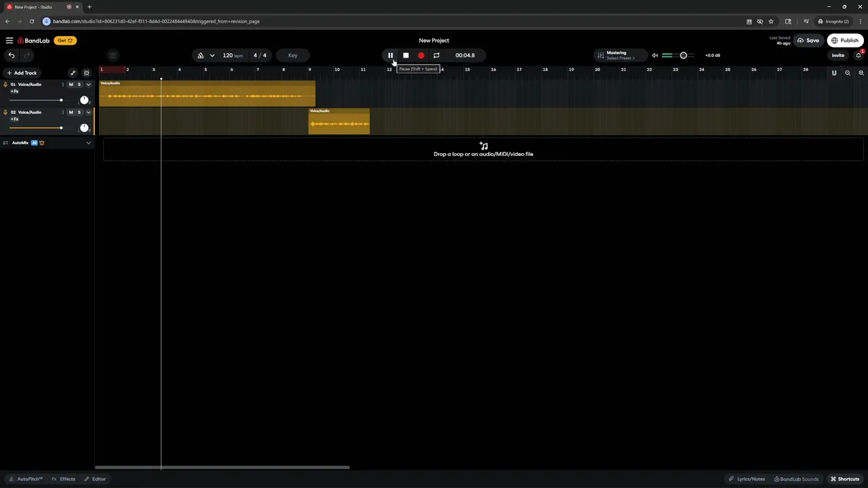868x488 pixels.
Task: Change the 4 / 4 time signature
Action: (260, 56)
